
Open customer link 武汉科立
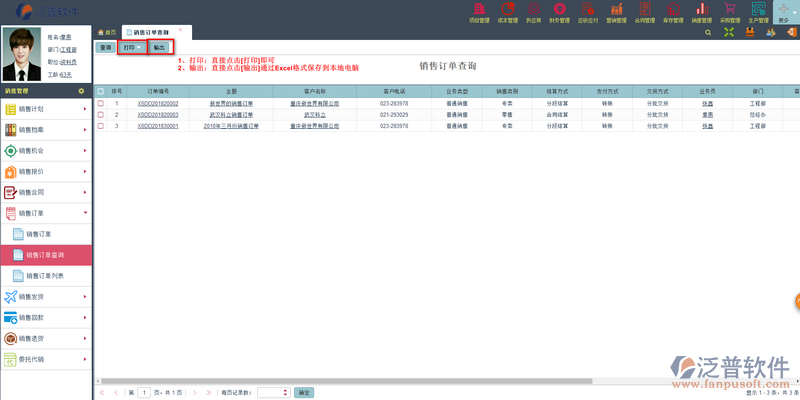pyautogui.click(x=315, y=114)
